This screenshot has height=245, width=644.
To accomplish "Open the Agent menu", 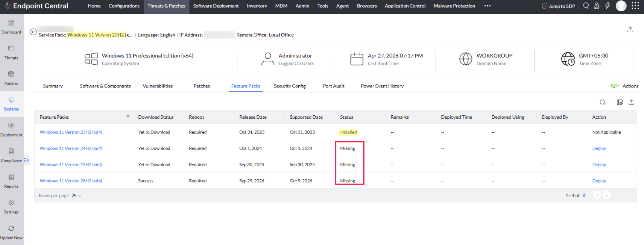I will 342,6.
